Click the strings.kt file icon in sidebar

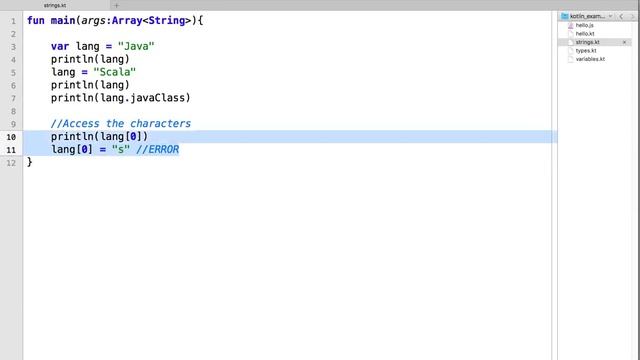click(571, 42)
